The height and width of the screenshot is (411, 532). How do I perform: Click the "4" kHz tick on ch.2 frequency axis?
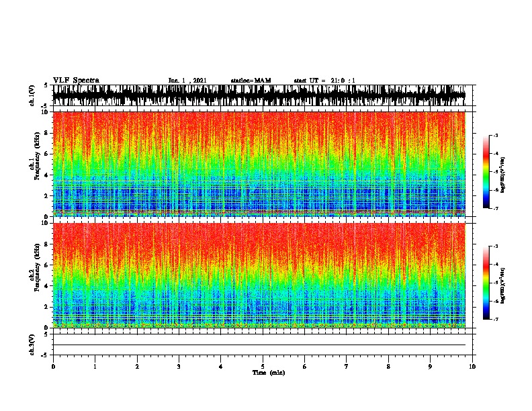(x=47, y=286)
